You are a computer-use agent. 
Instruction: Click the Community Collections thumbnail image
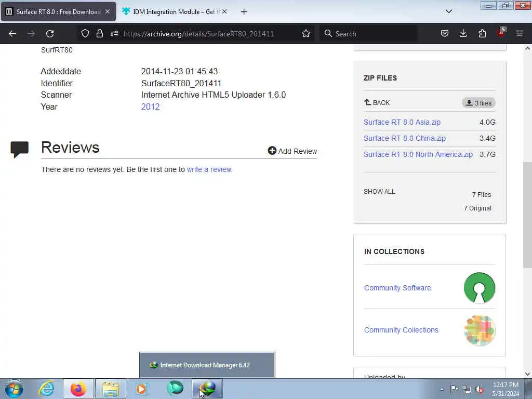pos(480,330)
